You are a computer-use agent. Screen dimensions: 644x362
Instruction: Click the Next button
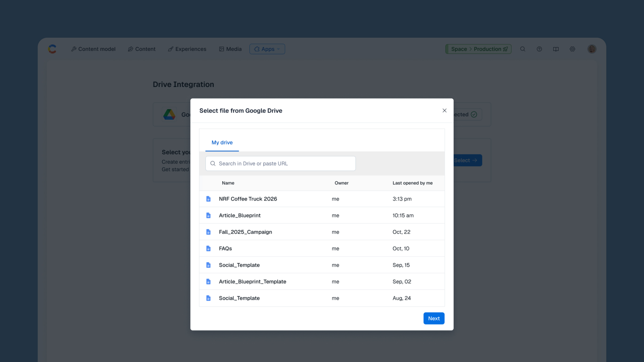434,318
